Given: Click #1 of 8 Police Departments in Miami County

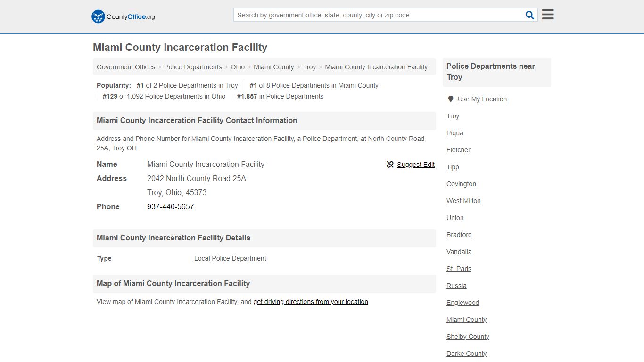Looking at the screenshot, I should pyautogui.click(x=314, y=85).
